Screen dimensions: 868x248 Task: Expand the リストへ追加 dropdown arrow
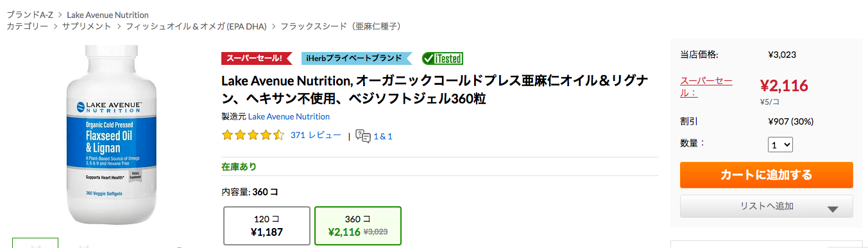833,209
